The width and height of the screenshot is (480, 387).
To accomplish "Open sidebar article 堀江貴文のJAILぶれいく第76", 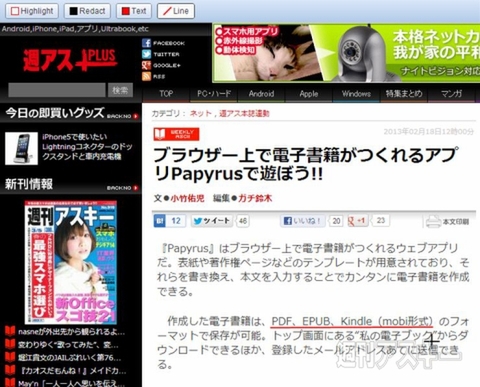I will click(70, 358).
